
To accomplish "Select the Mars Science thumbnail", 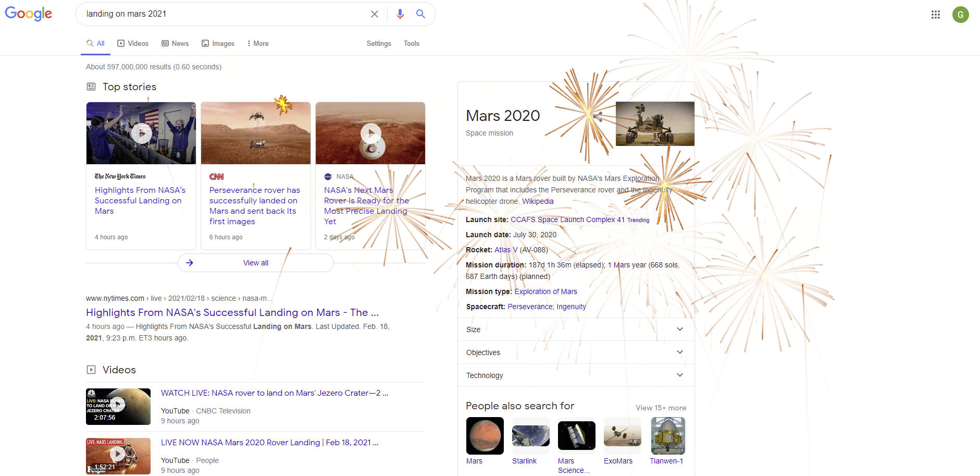I will click(x=577, y=436).
